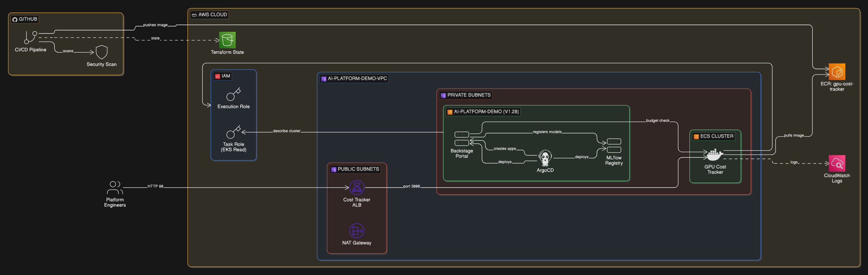Select the GPU Cost Tracker Docker whale icon
868x275 pixels.
[x=715, y=155]
